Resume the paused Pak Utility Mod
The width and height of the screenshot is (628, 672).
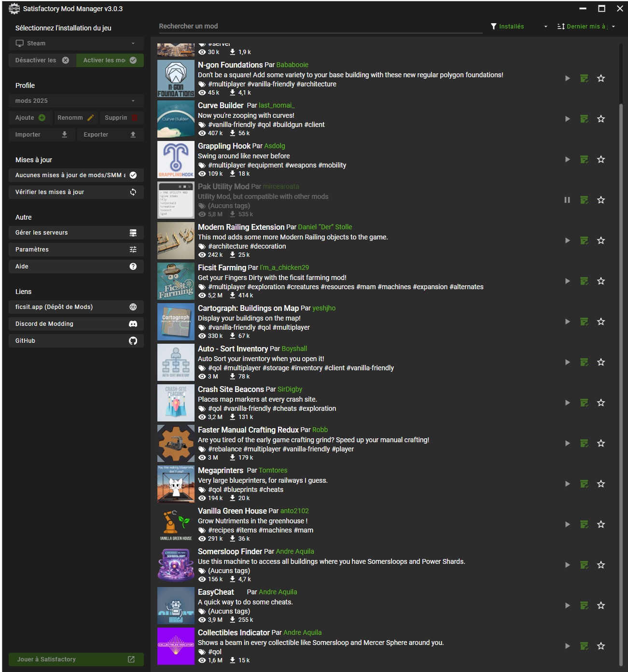567,200
